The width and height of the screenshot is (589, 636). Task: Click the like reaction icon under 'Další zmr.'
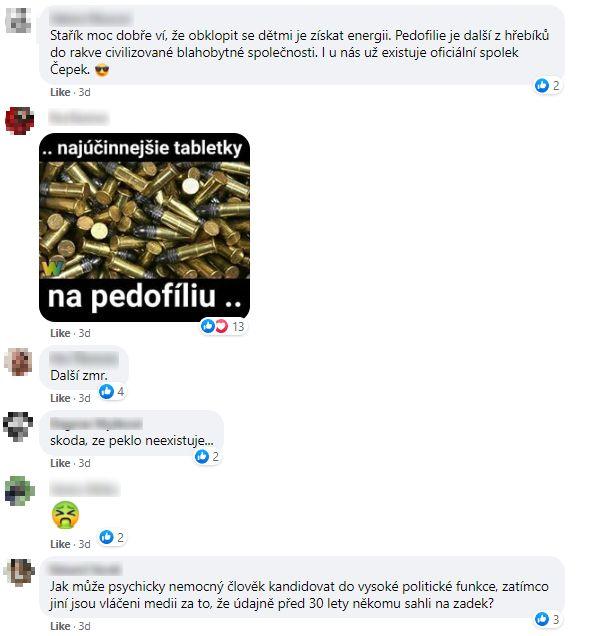click(107, 391)
